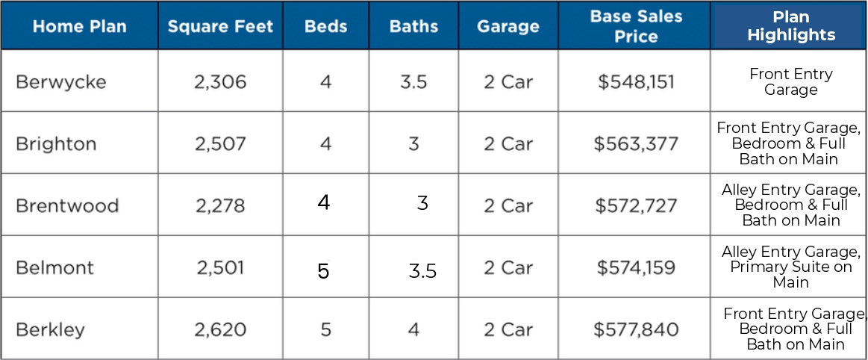Image resolution: width=868 pixels, height=360 pixels.
Task: Select the $574,159 base price
Action: [x=636, y=267]
